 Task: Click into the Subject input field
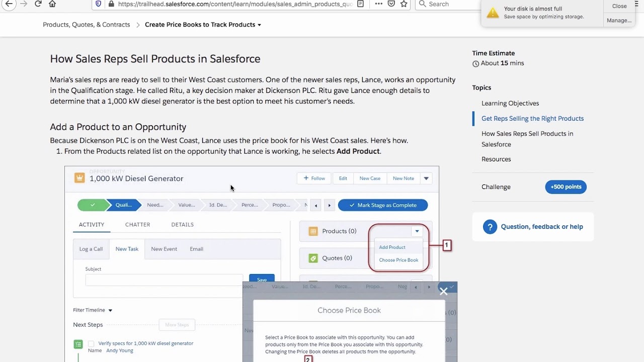(164, 280)
